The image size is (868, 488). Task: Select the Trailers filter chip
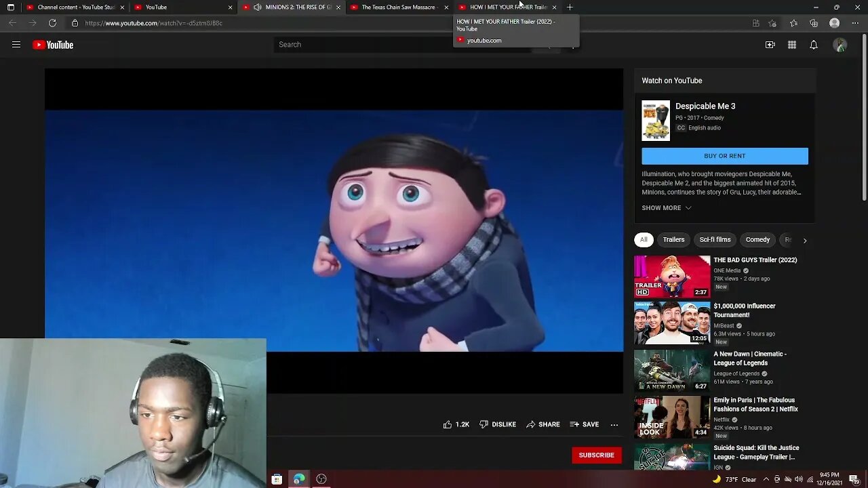(x=673, y=239)
